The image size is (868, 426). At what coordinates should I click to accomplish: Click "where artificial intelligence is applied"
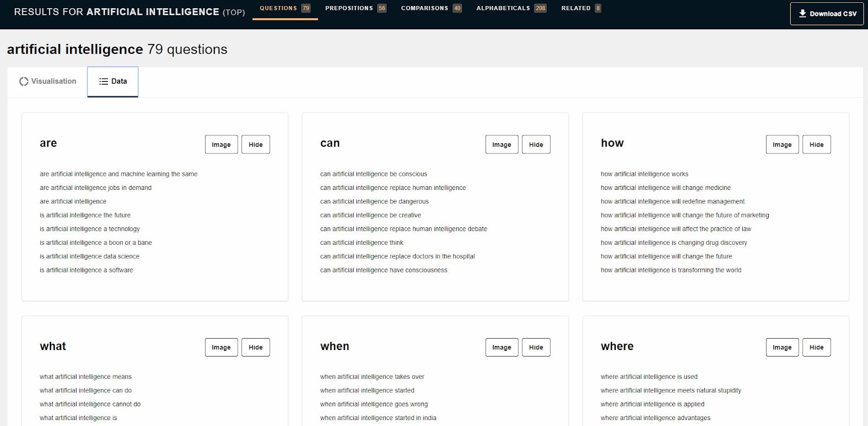(x=653, y=404)
